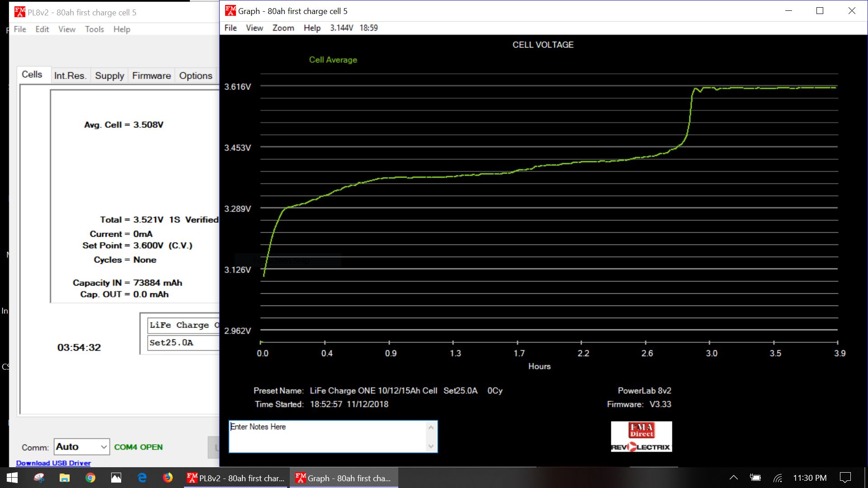Image resolution: width=868 pixels, height=488 pixels.
Task: Open the Zoom menu in Graph window
Action: 283,28
